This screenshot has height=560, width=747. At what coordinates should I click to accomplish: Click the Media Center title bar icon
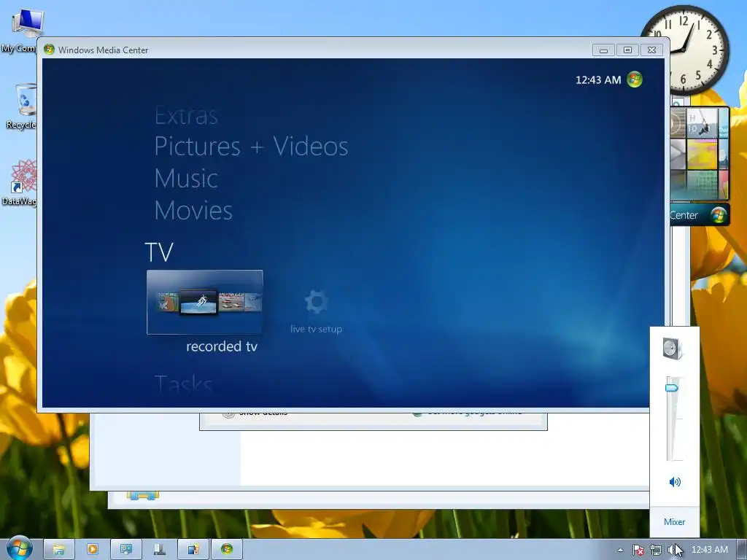pos(49,50)
